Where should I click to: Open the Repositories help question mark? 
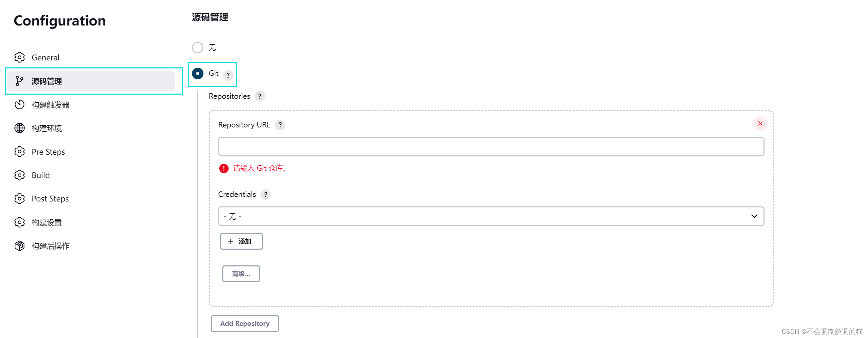260,96
